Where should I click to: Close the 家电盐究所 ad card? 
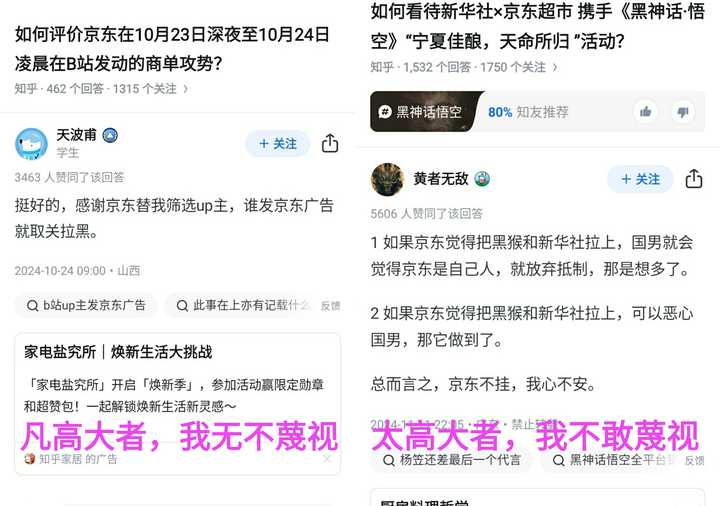[327, 459]
